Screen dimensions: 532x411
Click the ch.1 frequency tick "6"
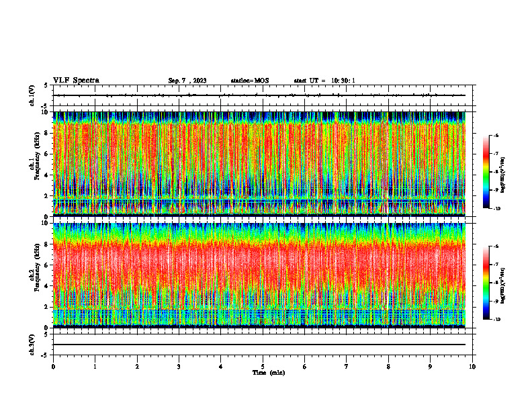[47, 154]
